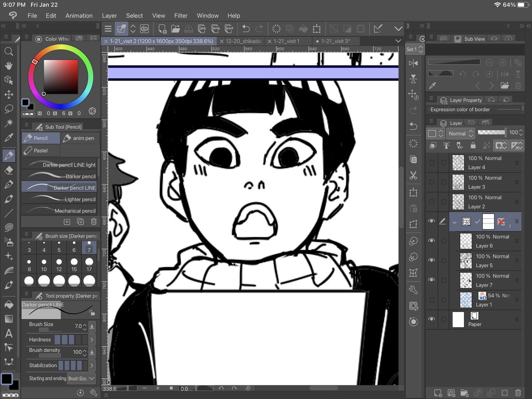The width and height of the screenshot is (532, 399).
Task: Toggle visibility eye of Layer 7
Action: click(432, 280)
